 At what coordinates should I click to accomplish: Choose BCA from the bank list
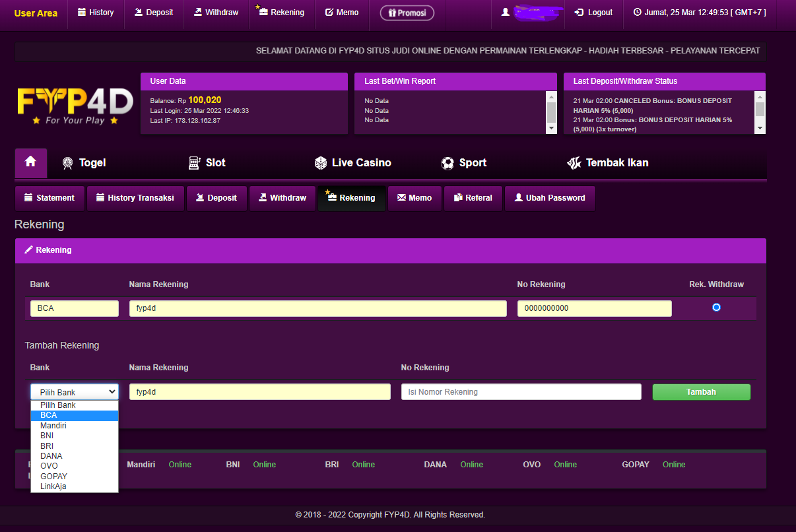[75, 415]
